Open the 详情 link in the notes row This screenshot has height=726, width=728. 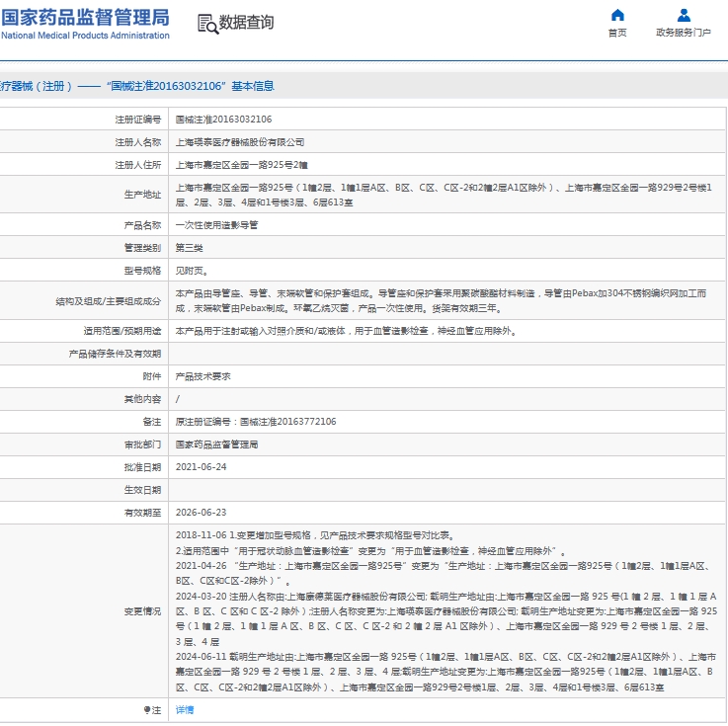click(185, 710)
